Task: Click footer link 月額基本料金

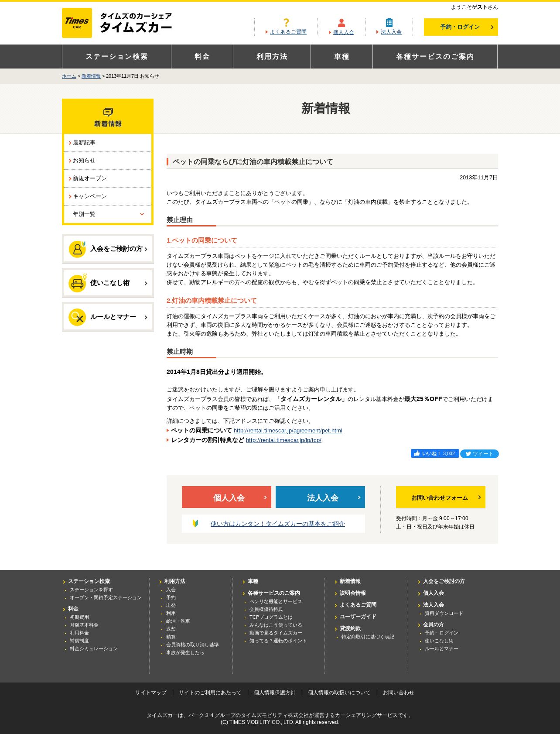Action: click(84, 625)
